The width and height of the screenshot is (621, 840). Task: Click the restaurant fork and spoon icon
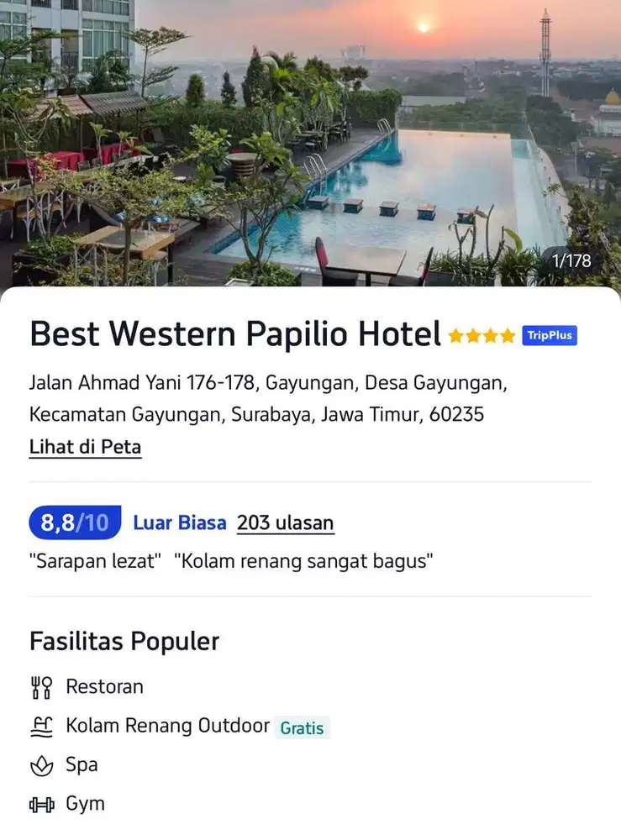41,687
